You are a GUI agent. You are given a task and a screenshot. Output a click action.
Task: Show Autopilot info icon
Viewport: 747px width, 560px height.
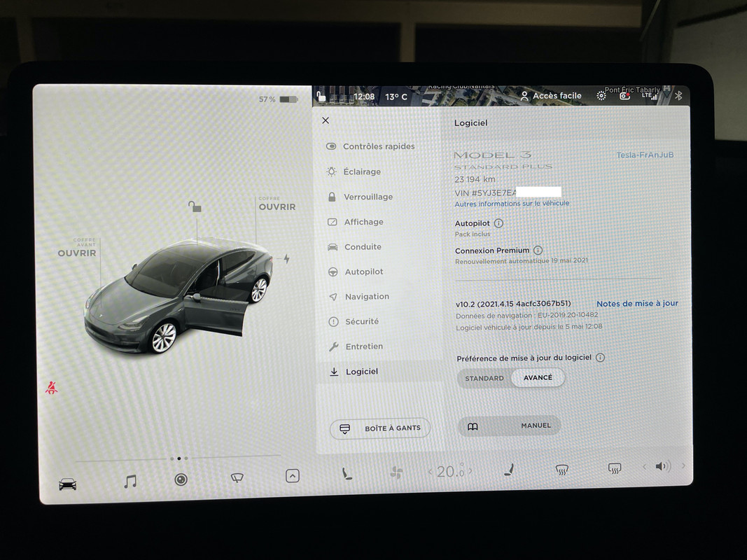coord(498,223)
